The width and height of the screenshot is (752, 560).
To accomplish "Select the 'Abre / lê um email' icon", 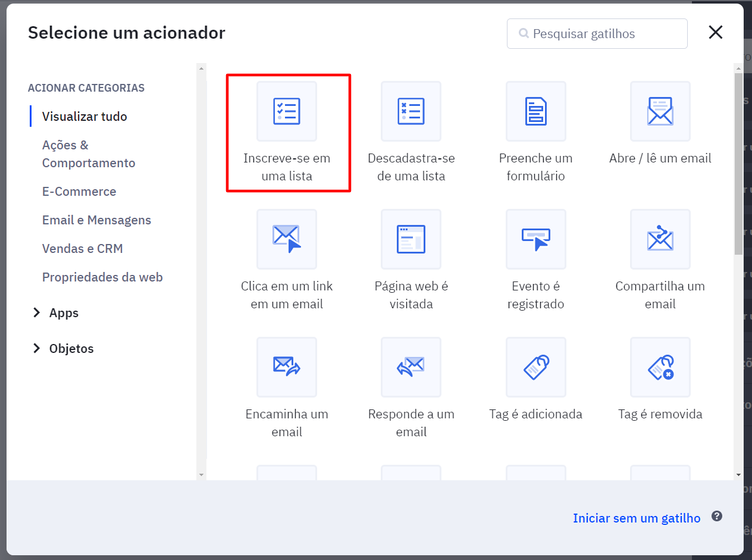I will (x=660, y=111).
